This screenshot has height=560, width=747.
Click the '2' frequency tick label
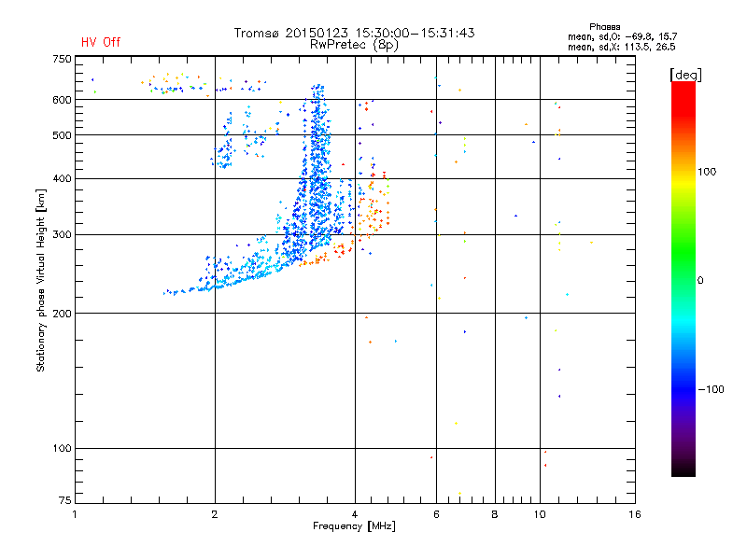point(215,514)
